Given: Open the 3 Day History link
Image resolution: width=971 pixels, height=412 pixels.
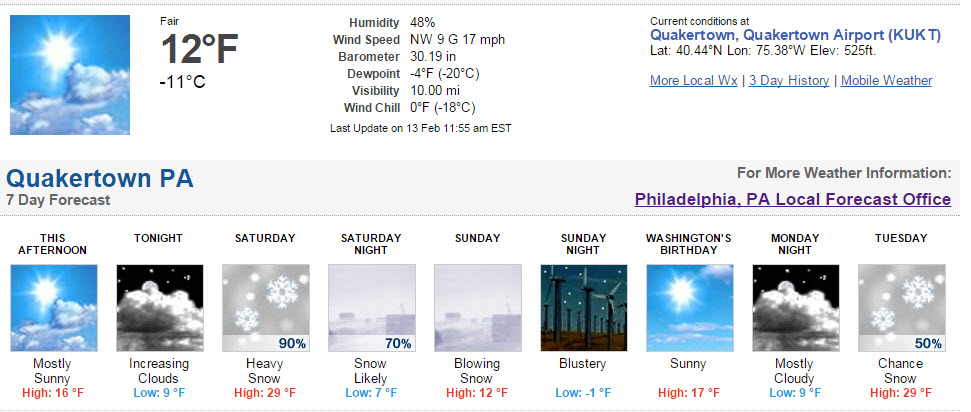Looking at the screenshot, I should [789, 81].
